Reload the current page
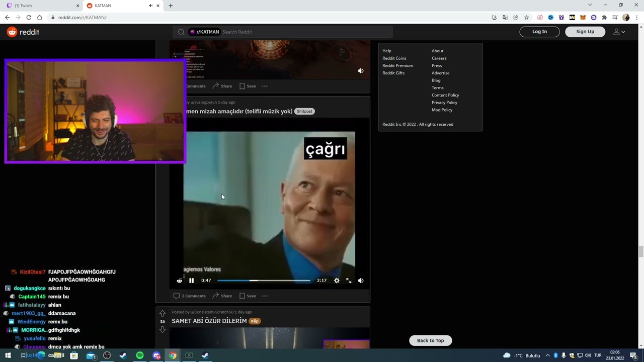 pos(29,17)
